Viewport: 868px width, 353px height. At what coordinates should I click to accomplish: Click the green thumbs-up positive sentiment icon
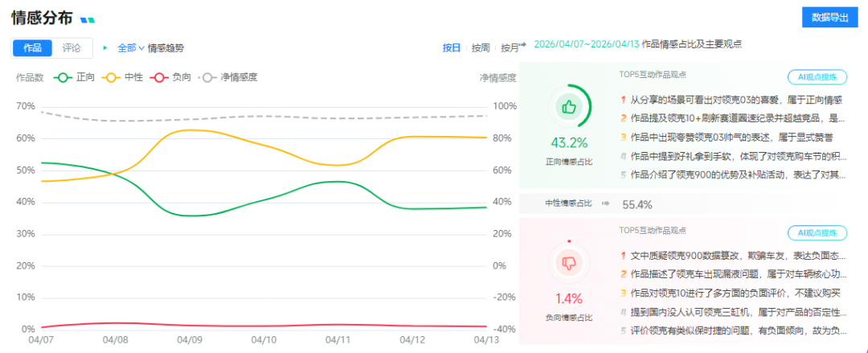pyautogui.click(x=569, y=107)
